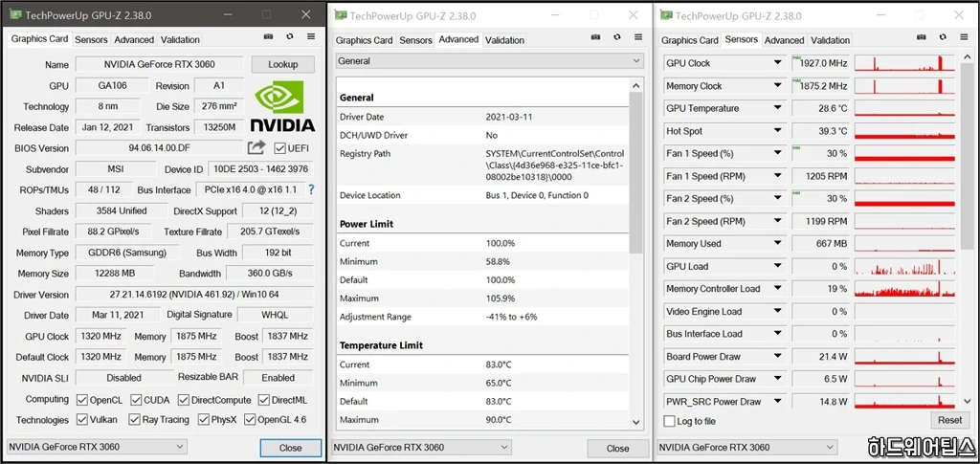Open hamburger menu in Graphics Card window
The height and width of the screenshot is (464, 980).
click(x=311, y=37)
